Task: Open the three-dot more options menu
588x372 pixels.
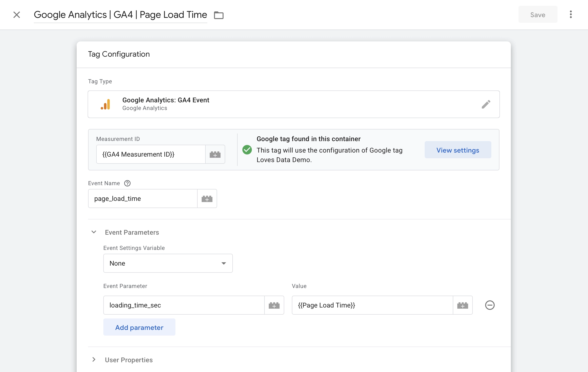Action: (x=570, y=15)
